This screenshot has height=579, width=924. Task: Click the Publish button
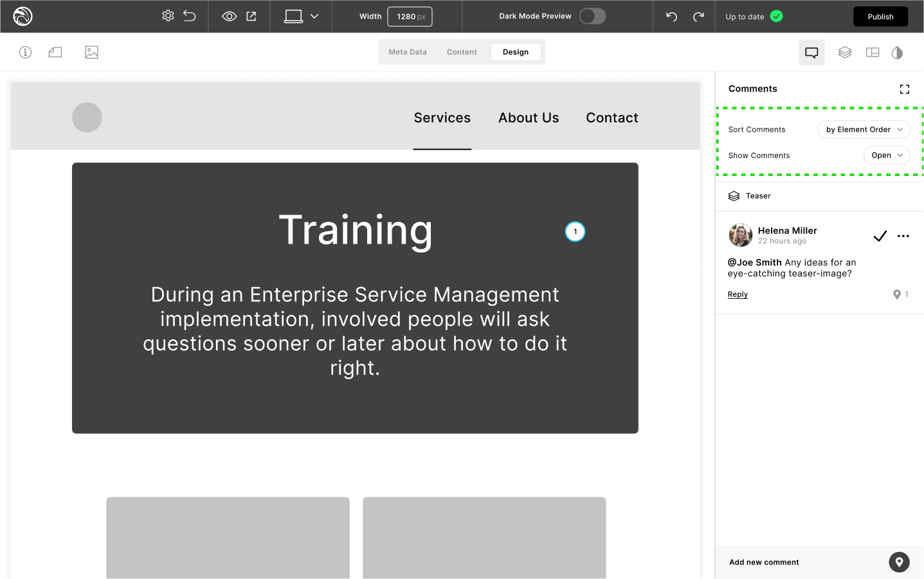click(x=880, y=17)
